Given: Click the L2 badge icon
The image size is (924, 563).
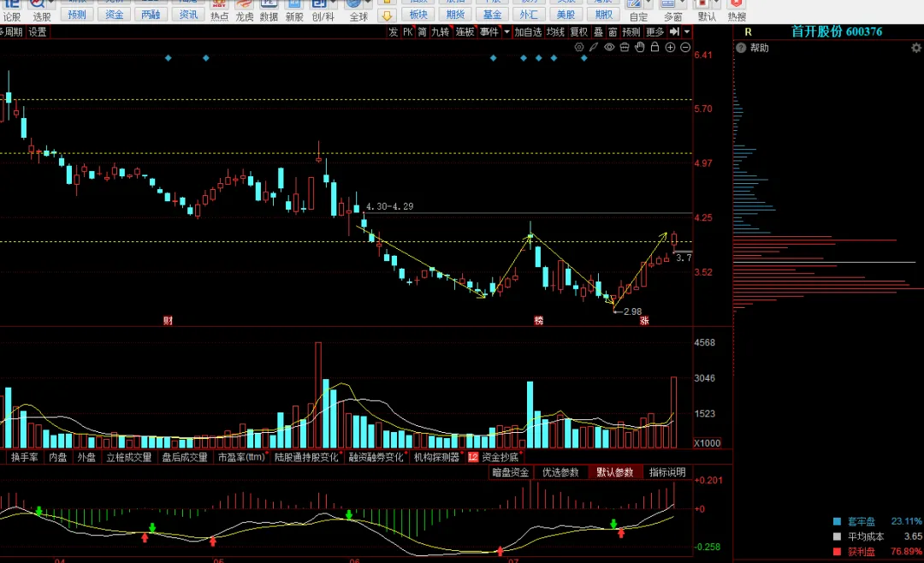Looking at the screenshot, I should (472, 457).
